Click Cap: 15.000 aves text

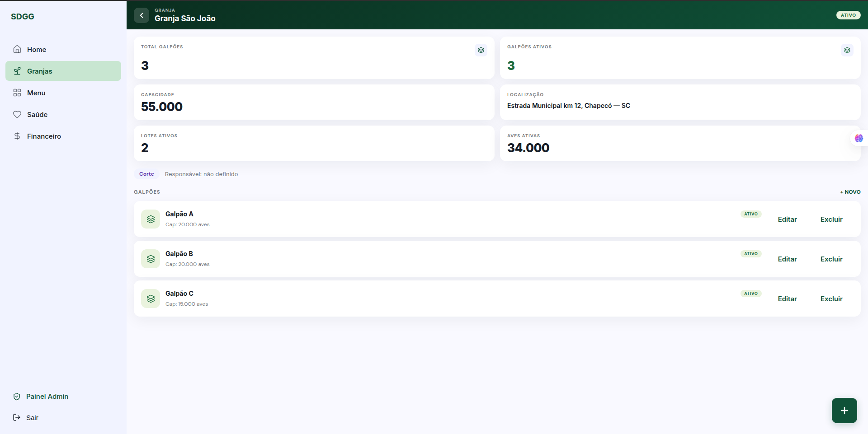(x=187, y=304)
